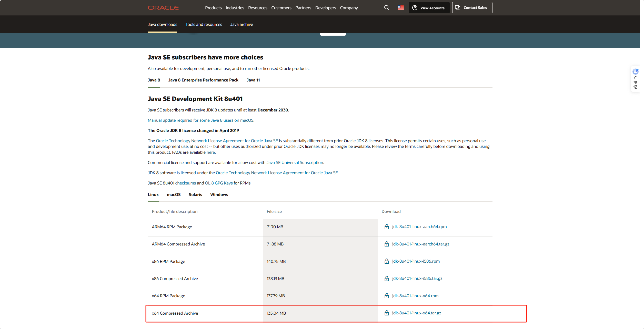Click lock icon beside jdk-8u401-linux-i586.rpm
Screen dimensions: 644x329
387,261
